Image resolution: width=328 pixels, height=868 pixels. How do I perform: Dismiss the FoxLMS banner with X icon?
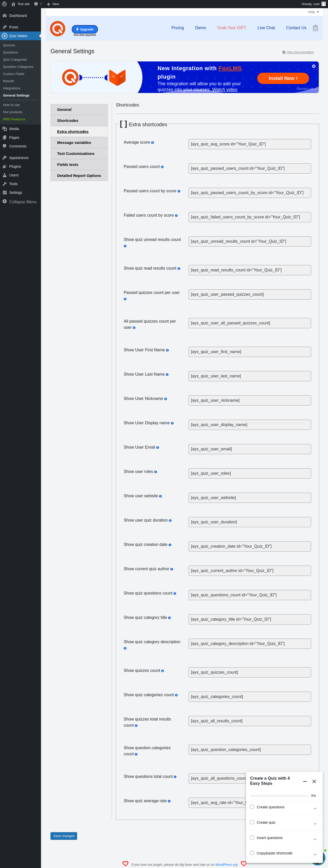point(313,66)
